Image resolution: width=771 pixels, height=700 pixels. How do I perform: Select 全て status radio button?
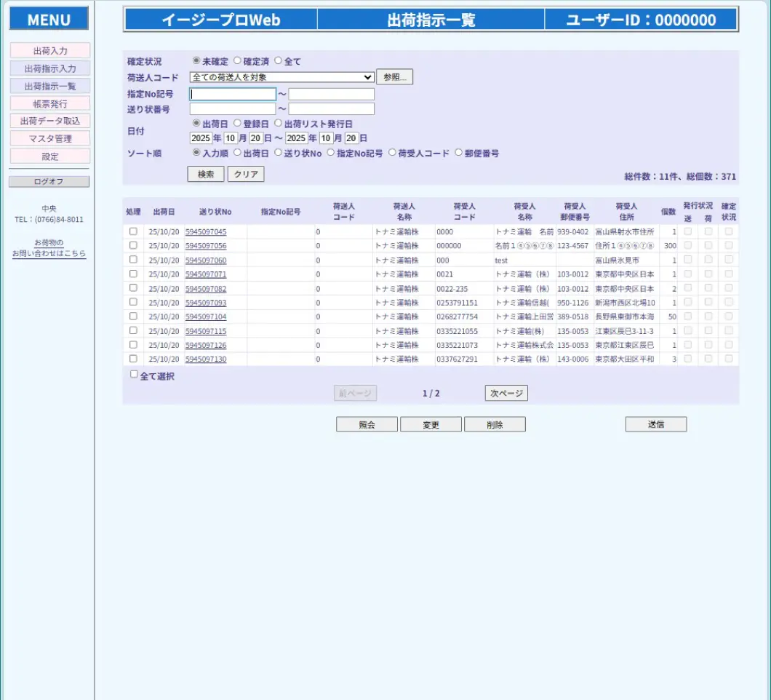pyautogui.click(x=278, y=61)
